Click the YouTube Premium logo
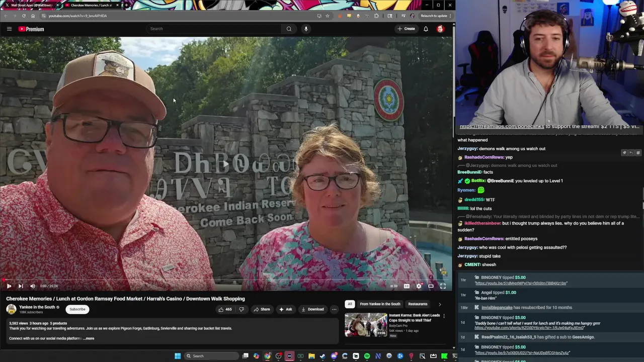This screenshot has width=644, height=362. click(31, 29)
